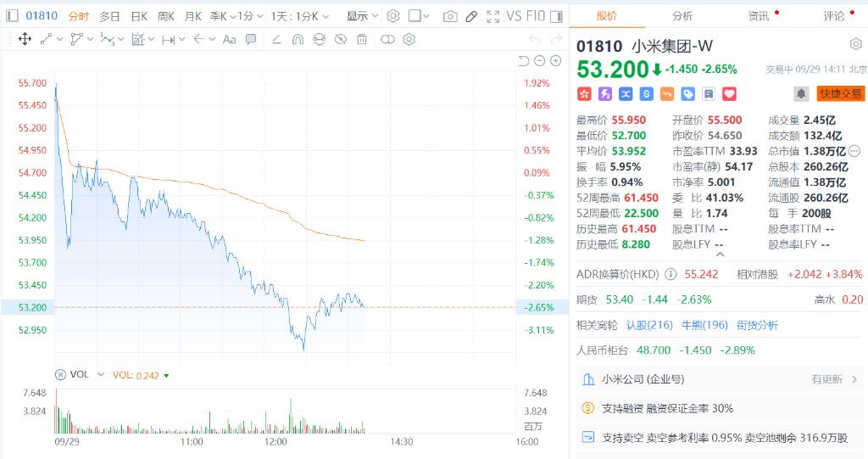Expand the arrow marker tool options
The height and width of the screenshot is (459, 868).
(212, 39)
